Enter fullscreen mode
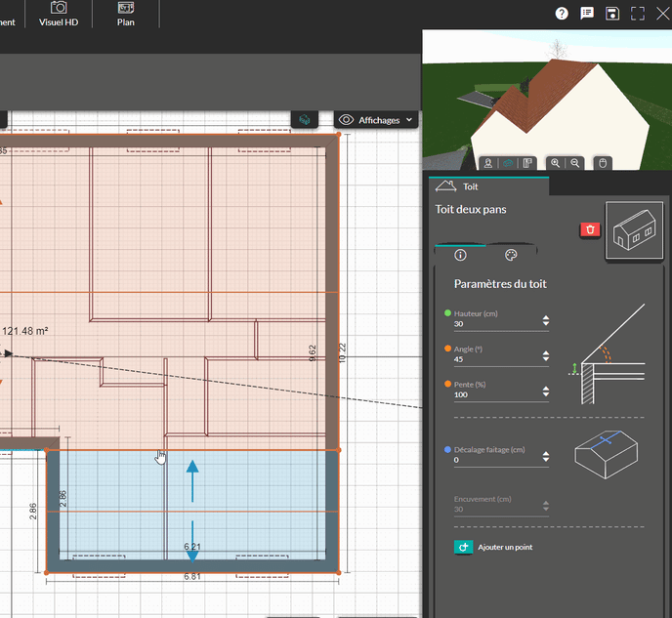Viewport: 672px width, 618px height. pos(638,14)
